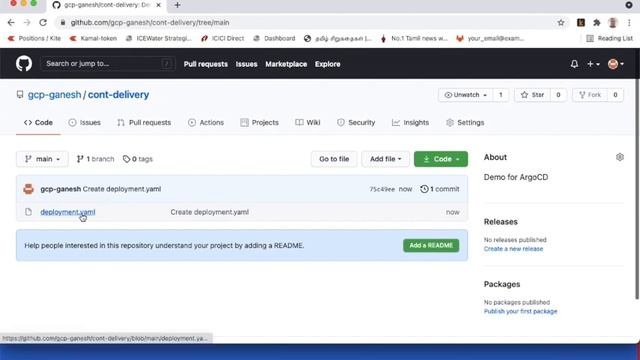Select the Actions tab
The height and width of the screenshot is (360, 640).
point(206,122)
